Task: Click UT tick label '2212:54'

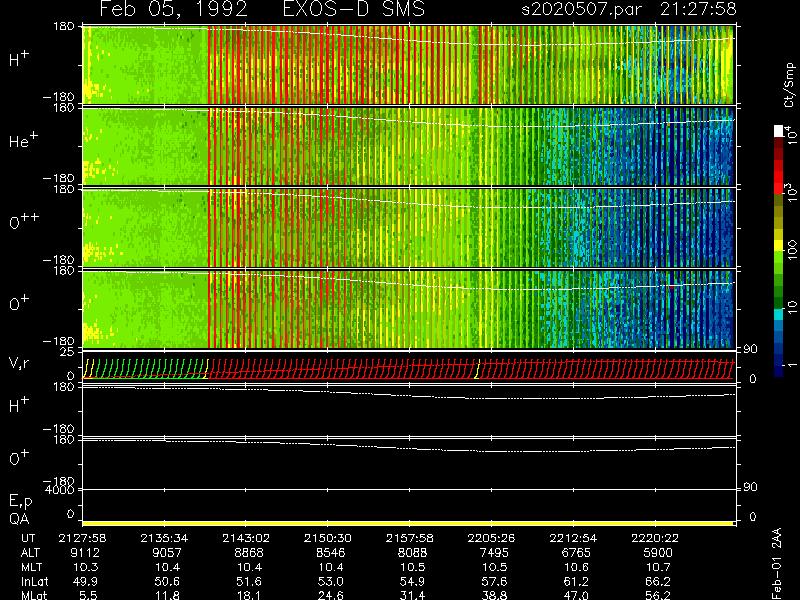Action: 573,538
